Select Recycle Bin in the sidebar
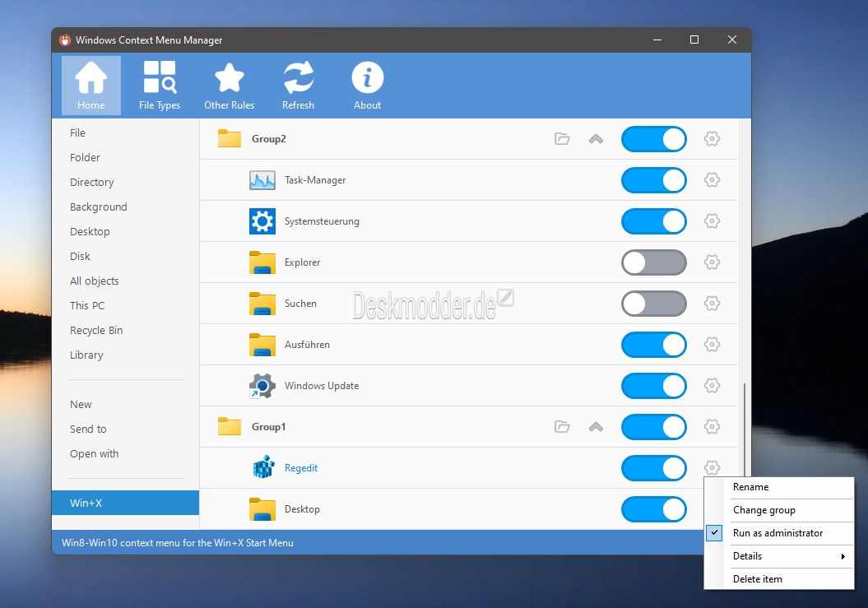868x608 pixels. (96, 331)
